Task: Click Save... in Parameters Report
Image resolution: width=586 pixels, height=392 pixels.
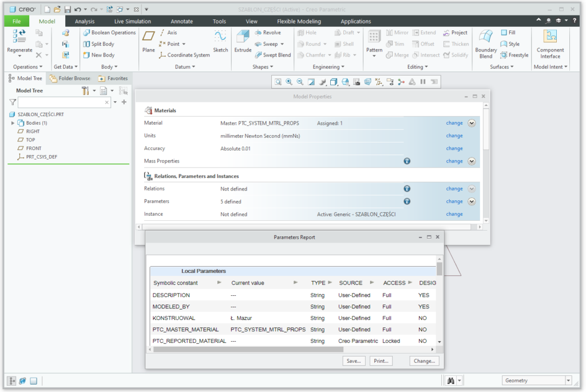Action: (354, 361)
